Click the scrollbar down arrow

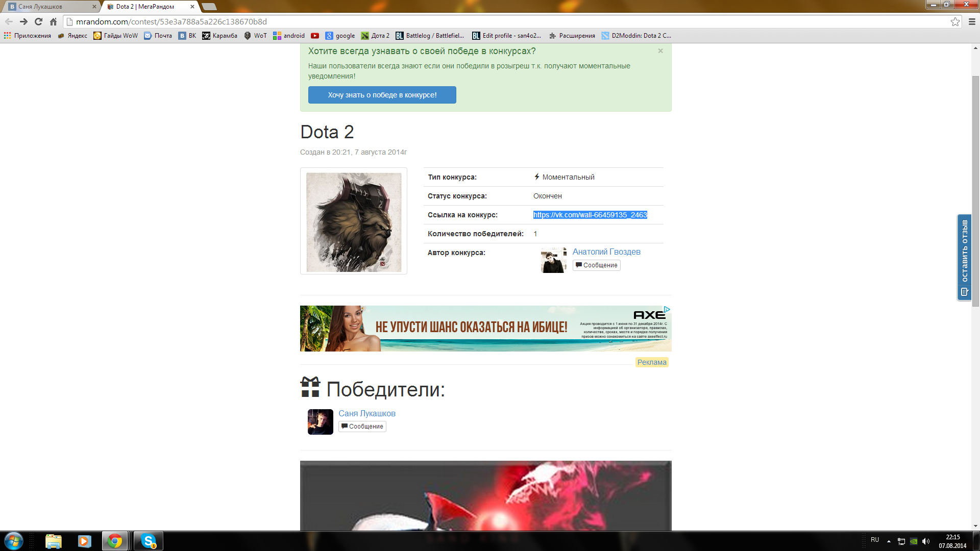[975, 525]
